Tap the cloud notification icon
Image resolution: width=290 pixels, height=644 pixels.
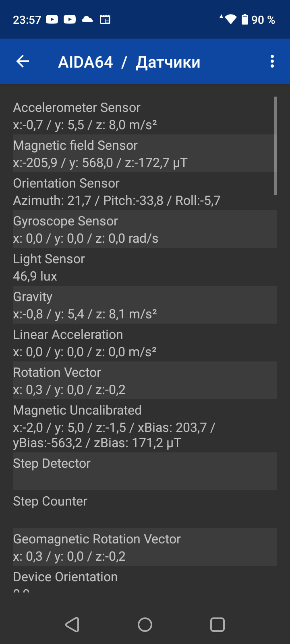(87, 19)
